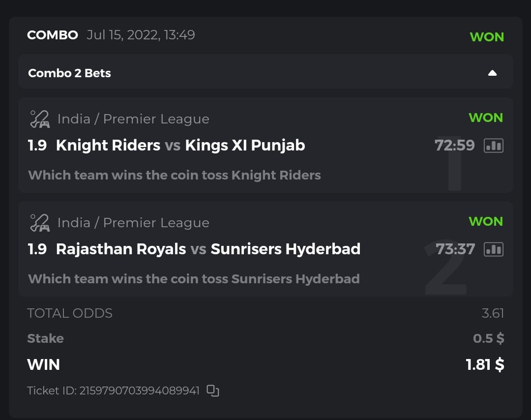The image size is (531, 420).
Task: Open India / Premier League in second bet
Action: (x=133, y=223)
